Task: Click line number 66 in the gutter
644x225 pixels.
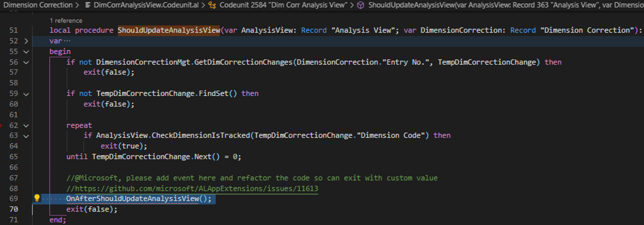Action: (x=14, y=167)
